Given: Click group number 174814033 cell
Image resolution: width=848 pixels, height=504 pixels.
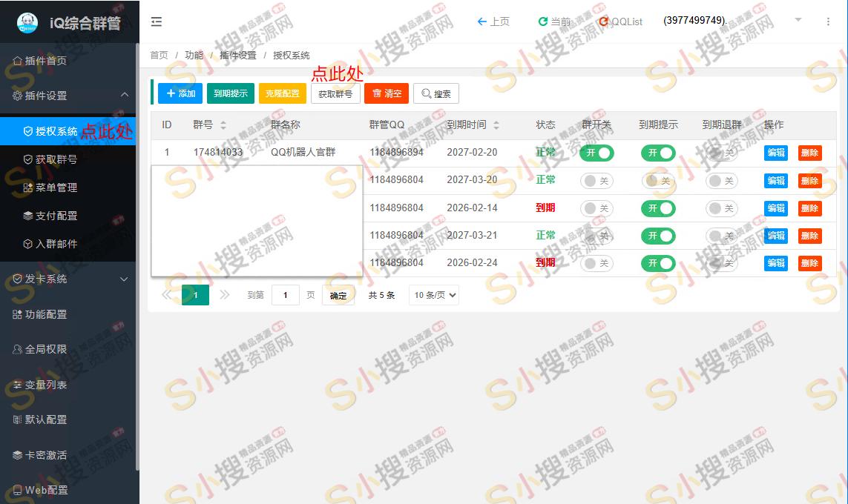Looking at the screenshot, I should click(x=218, y=153).
